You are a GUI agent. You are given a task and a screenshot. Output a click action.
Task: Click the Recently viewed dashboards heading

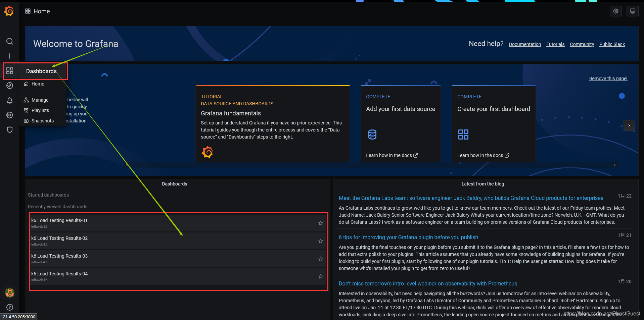click(57, 207)
